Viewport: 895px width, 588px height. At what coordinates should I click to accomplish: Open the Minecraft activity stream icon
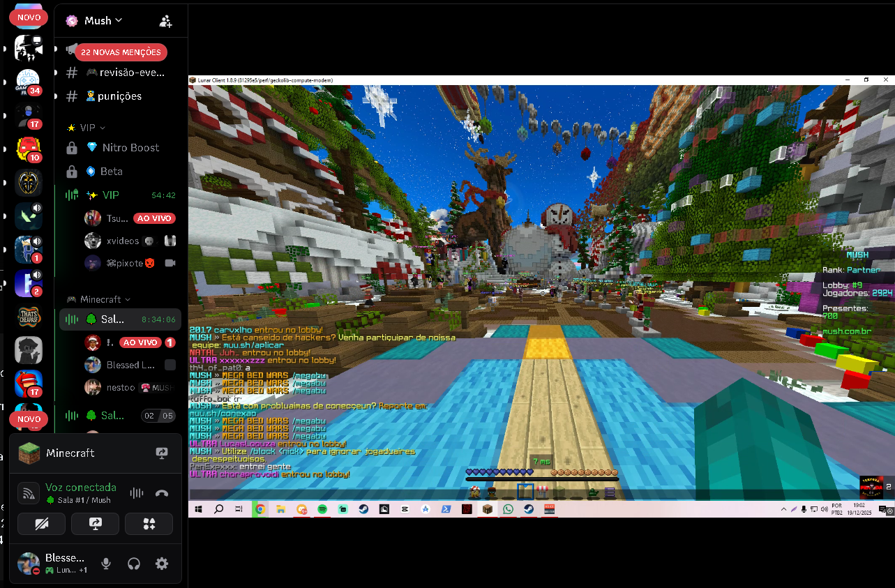tap(162, 453)
